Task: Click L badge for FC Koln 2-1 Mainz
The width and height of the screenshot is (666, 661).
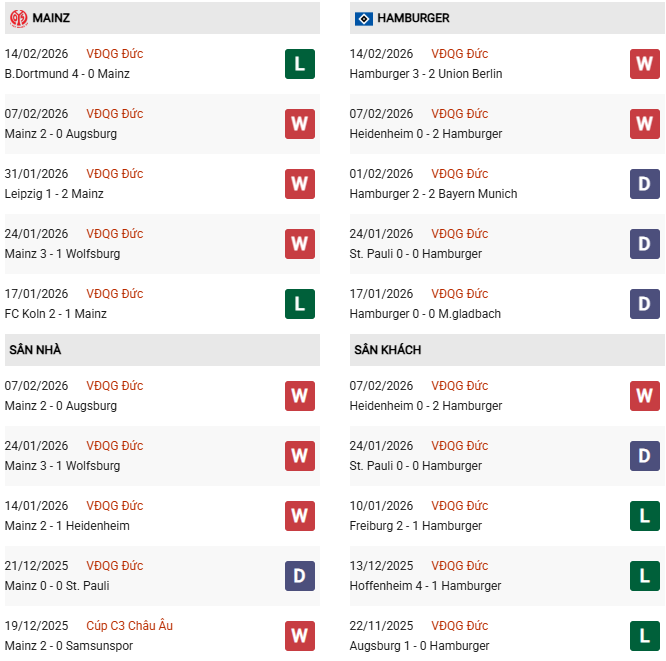Action: point(299,304)
